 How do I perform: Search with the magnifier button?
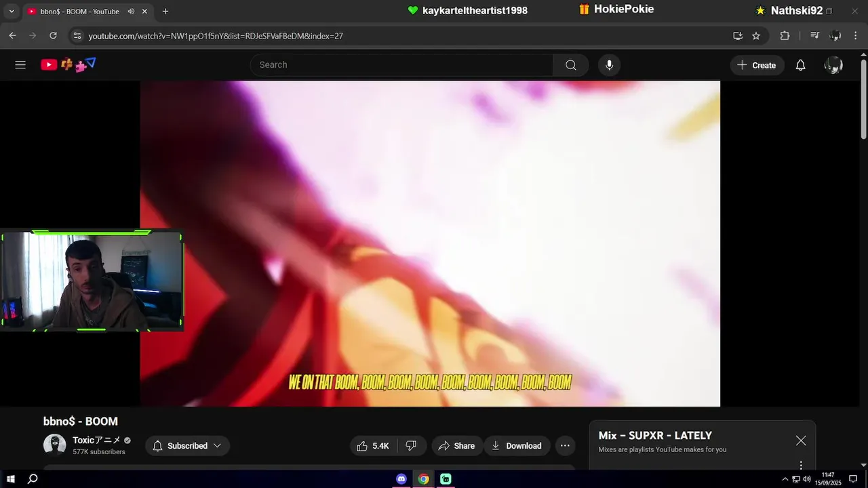(x=571, y=65)
